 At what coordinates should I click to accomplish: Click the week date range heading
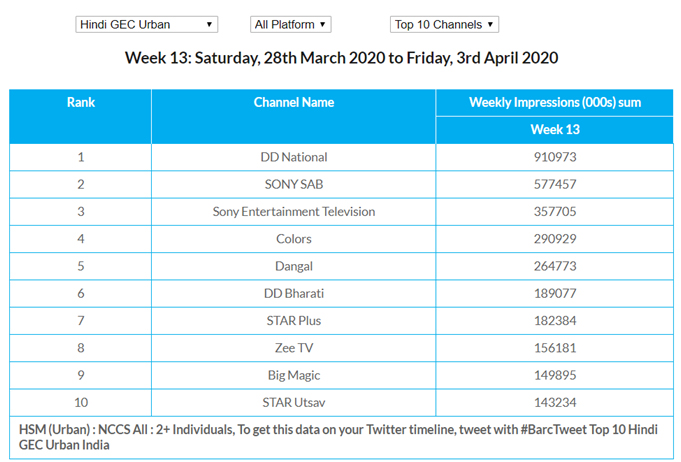[x=341, y=57]
